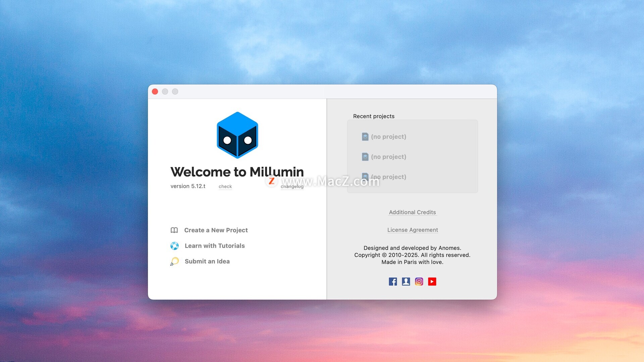
Task: Open Additional Credits link
Action: pos(412,213)
